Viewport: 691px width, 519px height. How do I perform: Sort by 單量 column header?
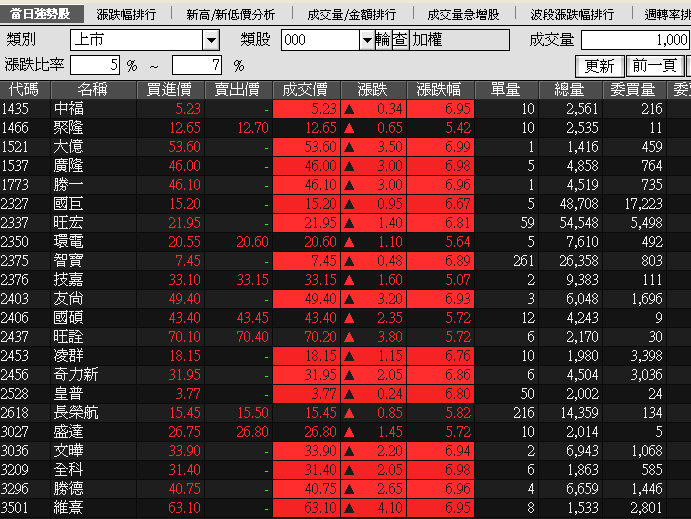pyautogui.click(x=506, y=89)
